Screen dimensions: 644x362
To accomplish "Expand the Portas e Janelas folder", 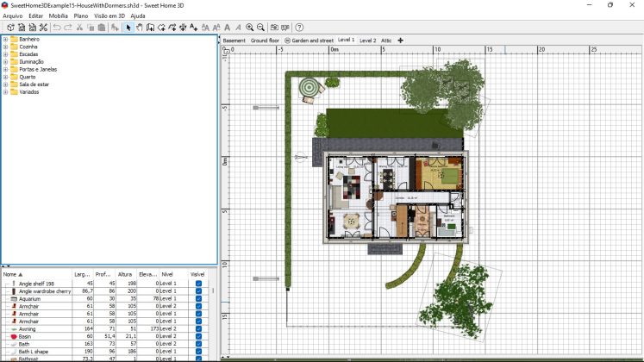I will (5, 69).
